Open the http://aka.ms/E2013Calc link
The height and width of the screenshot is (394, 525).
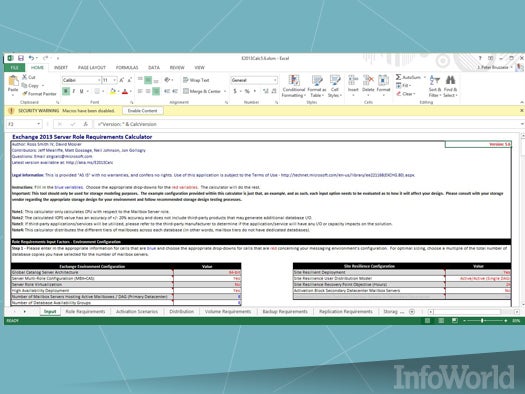(89, 163)
